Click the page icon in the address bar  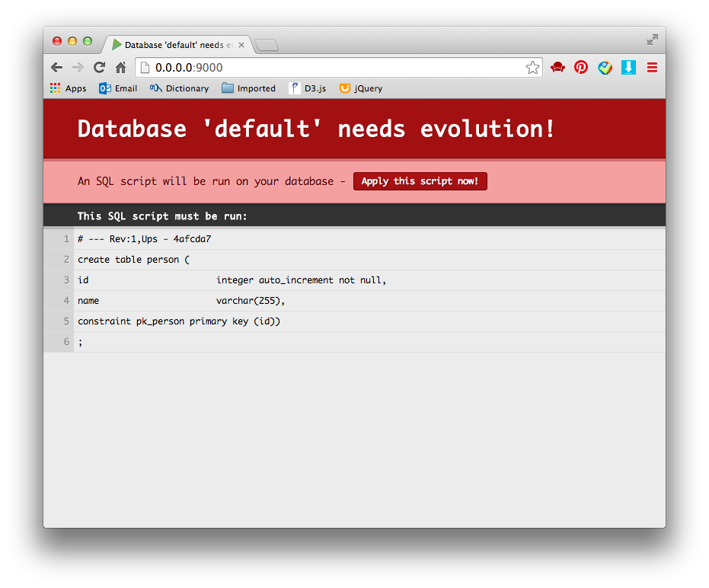tap(145, 67)
